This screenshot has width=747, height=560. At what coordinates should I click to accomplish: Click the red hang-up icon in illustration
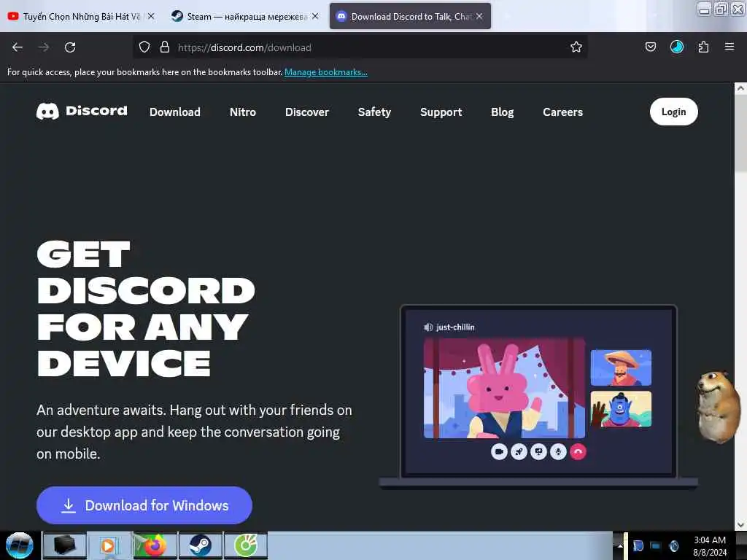coord(578,451)
